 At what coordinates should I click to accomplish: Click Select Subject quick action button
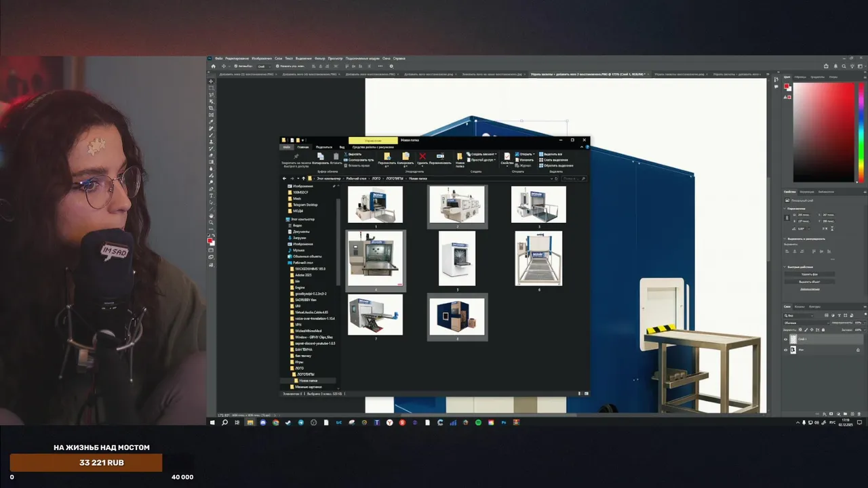[x=809, y=282]
